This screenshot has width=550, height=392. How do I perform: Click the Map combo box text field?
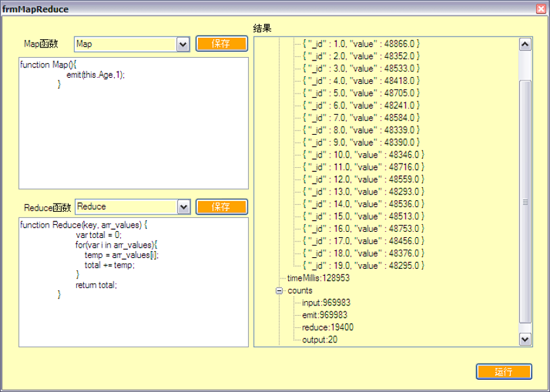point(126,44)
